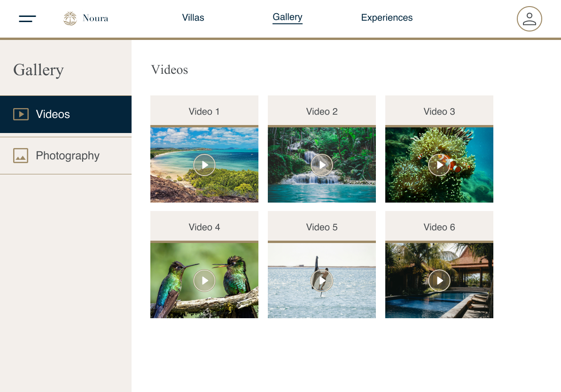Image resolution: width=561 pixels, height=392 pixels.
Task: Click the Videos play icon in sidebar
Action: click(x=21, y=114)
